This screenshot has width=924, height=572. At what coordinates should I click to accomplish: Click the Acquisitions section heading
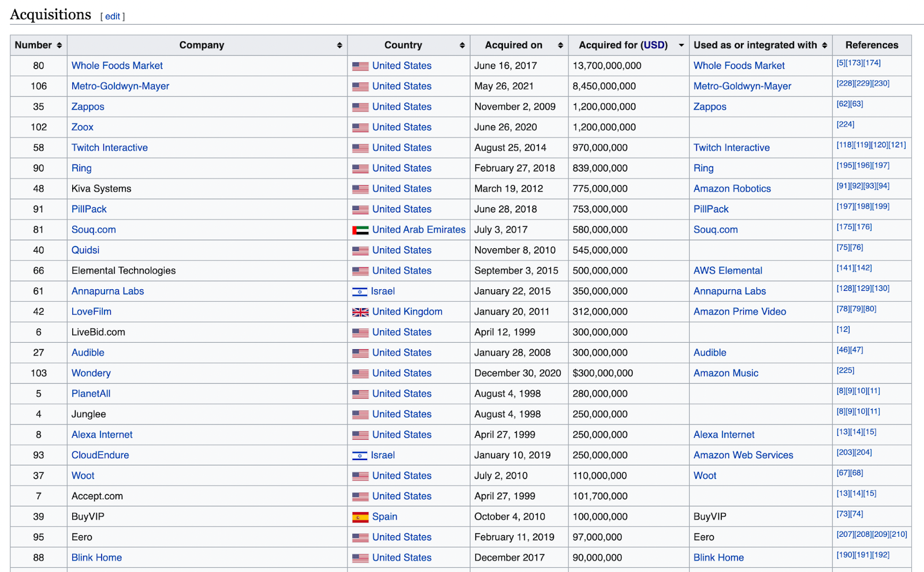click(51, 14)
